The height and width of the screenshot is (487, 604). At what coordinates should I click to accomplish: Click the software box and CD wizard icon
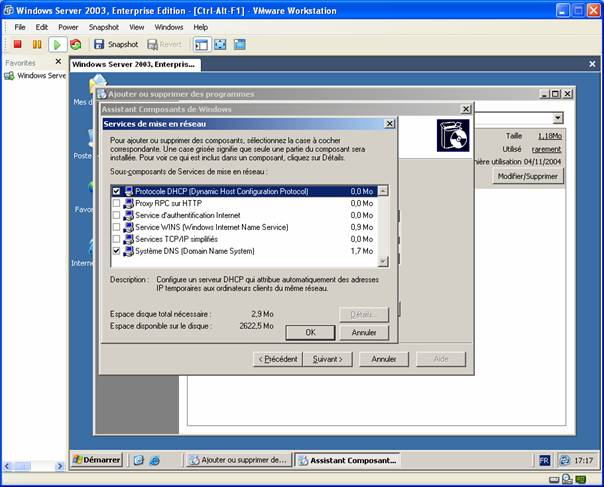pyautogui.click(x=453, y=135)
